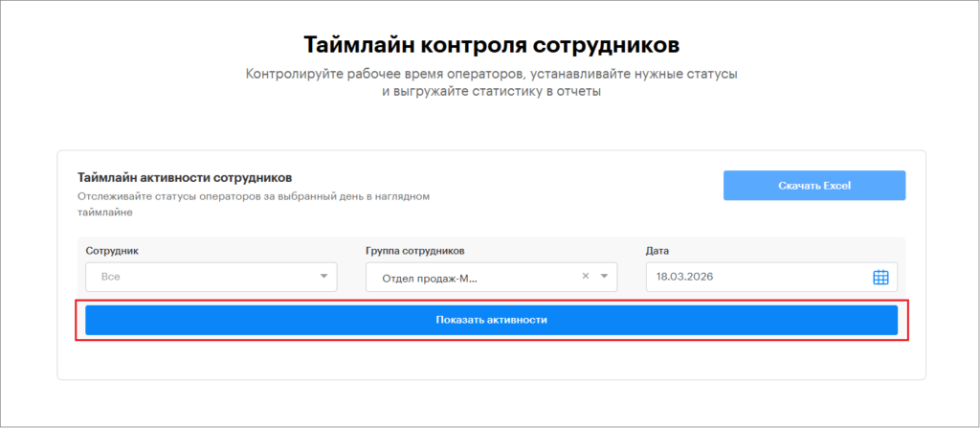The image size is (980, 428).
Task: Click the date value 18.03.2026
Action: tap(684, 277)
